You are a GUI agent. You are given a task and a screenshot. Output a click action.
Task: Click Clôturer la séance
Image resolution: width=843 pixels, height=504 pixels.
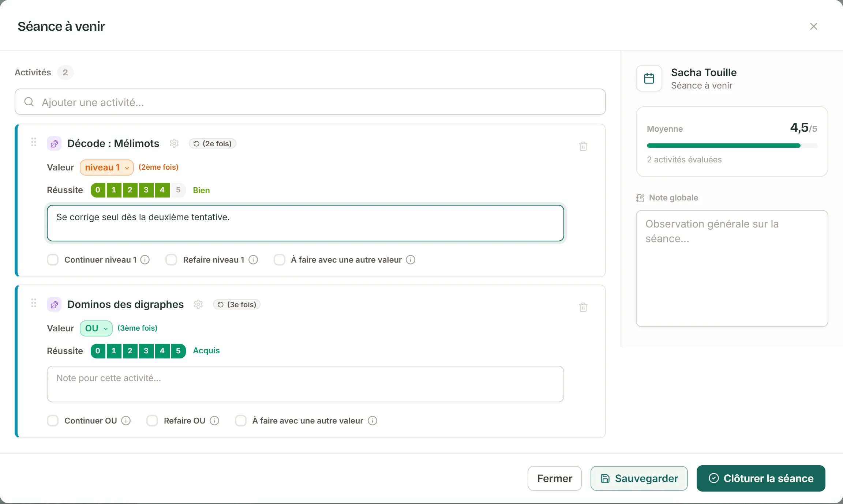pyautogui.click(x=761, y=478)
